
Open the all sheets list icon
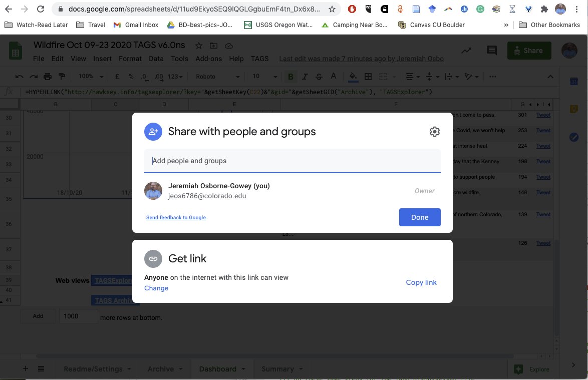coord(41,369)
